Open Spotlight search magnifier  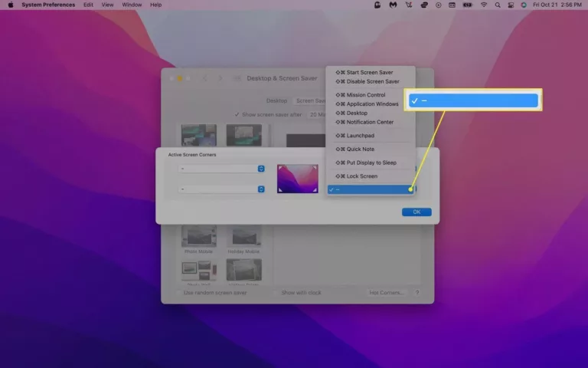[498, 5]
